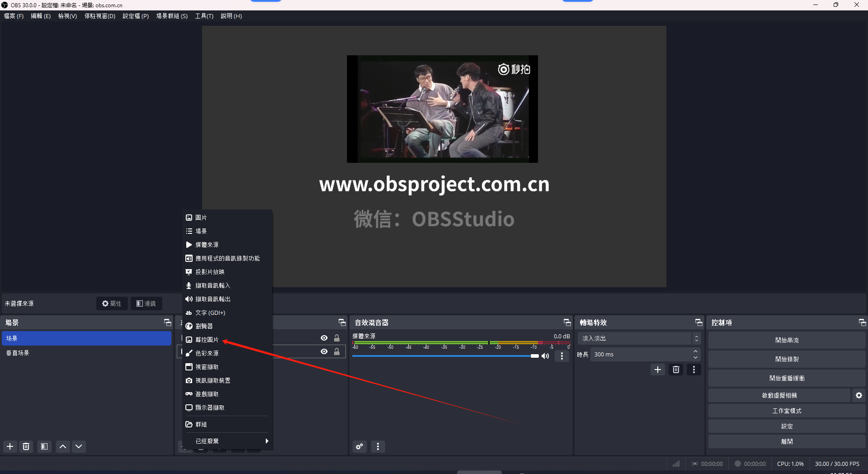Open source 濾鏡 filters button
The image size is (868, 474).
[x=146, y=303]
